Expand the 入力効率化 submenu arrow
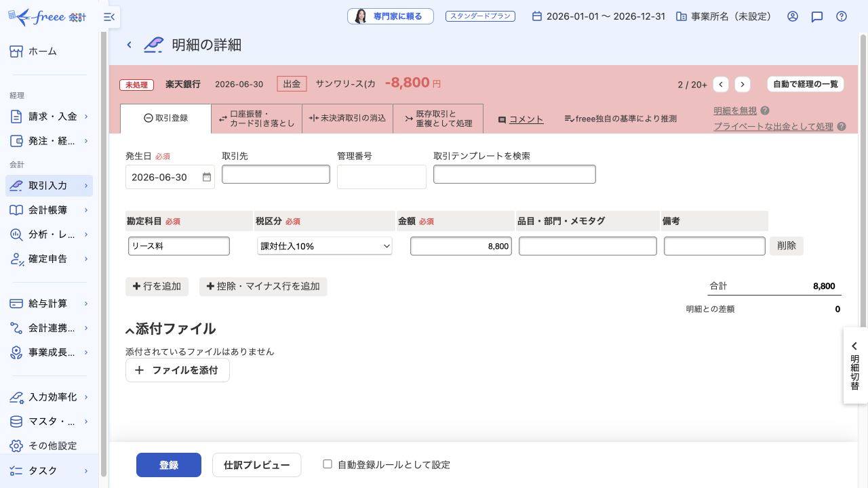This screenshot has height=488, width=868. coord(86,397)
